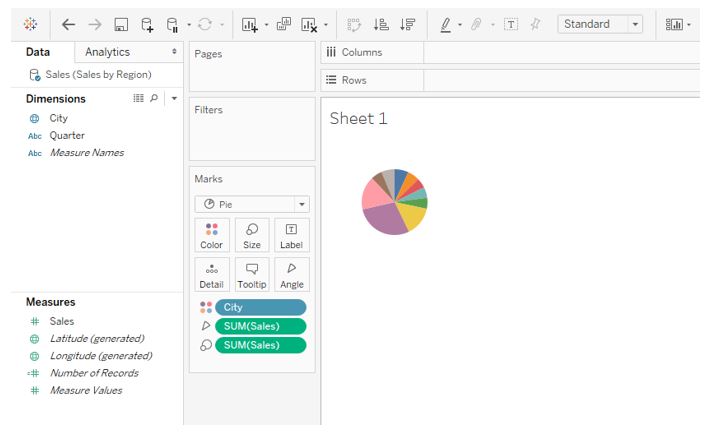Click the Group Members paperclip icon
Viewport: 712px width, 442px height.
click(476, 24)
